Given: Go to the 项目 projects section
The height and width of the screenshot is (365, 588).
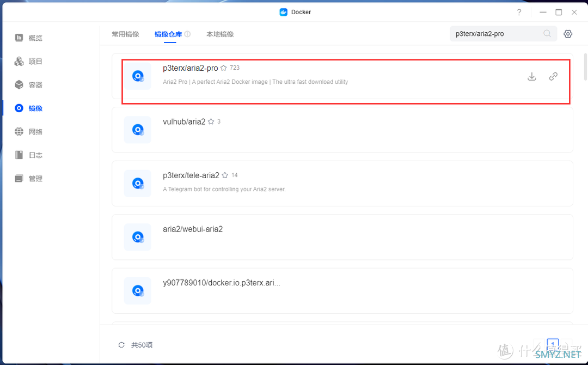Looking at the screenshot, I should coord(28,62).
